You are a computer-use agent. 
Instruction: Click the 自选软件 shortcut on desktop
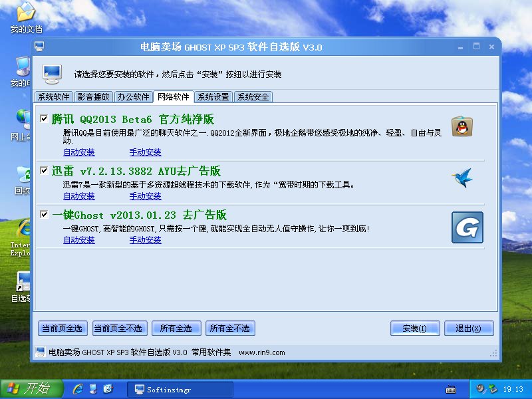coord(24,283)
